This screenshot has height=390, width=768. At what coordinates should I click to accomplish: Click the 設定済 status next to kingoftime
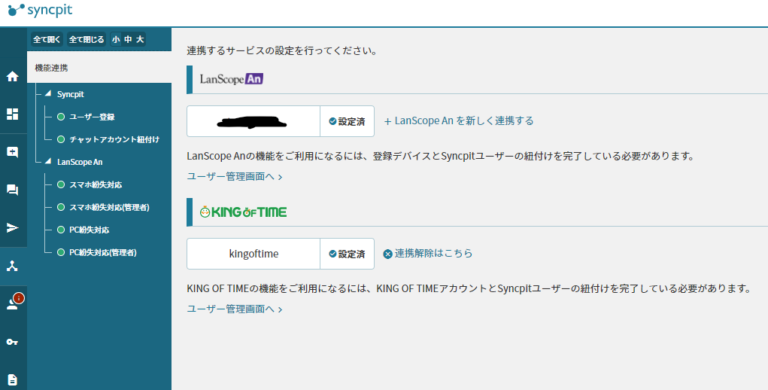(347, 254)
